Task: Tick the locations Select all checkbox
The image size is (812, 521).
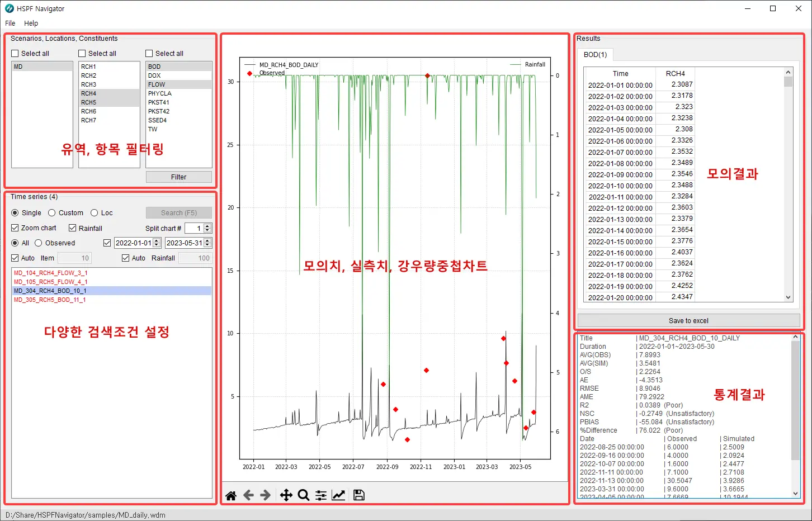Action: click(x=82, y=54)
